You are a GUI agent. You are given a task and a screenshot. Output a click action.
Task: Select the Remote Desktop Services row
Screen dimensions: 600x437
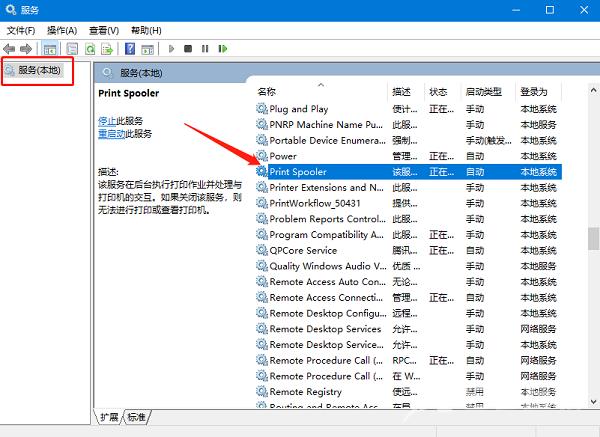coord(408,329)
